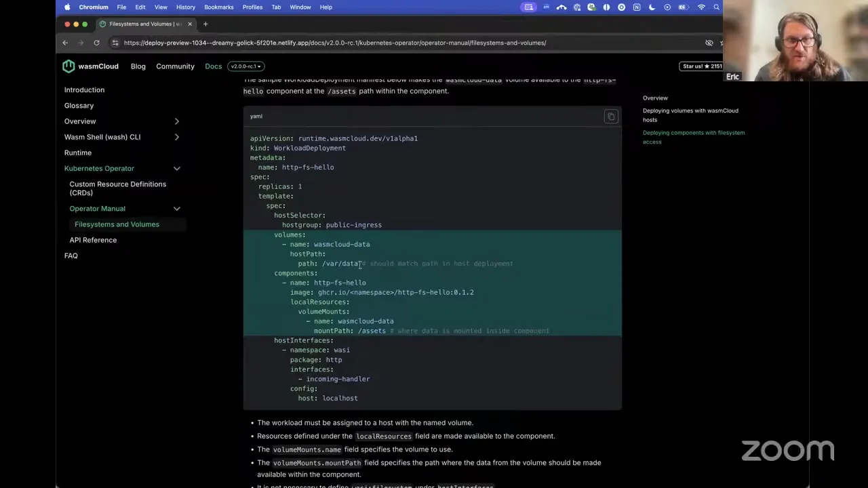Collapse the Operator Manual section
The height and width of the screenshot is (488, 868).
pyautogui.click(x=176, y=209)
